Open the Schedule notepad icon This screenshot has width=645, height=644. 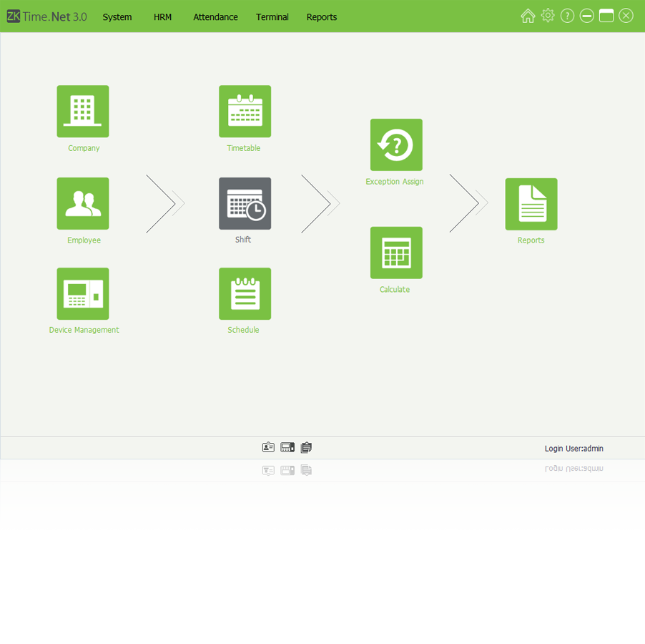click(245, 294)
